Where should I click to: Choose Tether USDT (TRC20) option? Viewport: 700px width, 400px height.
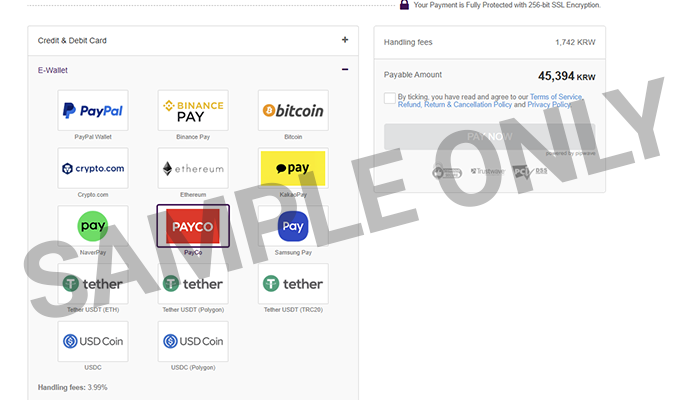coord(293,284)
